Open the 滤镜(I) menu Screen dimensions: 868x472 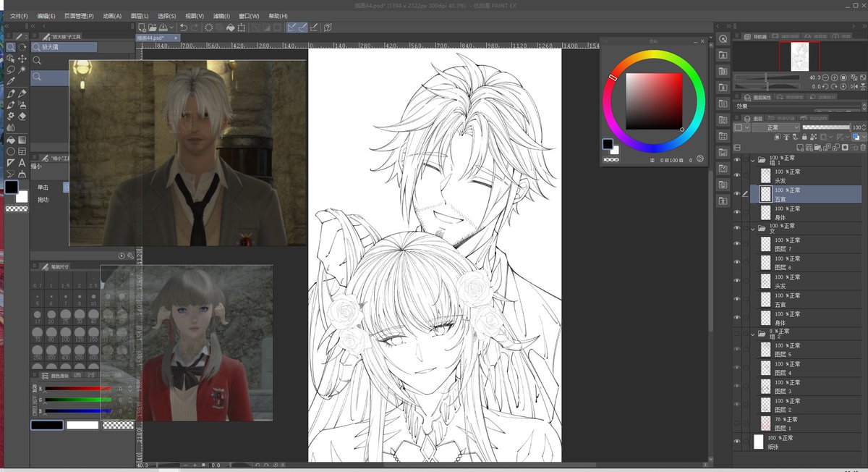(x=223, y=16)
